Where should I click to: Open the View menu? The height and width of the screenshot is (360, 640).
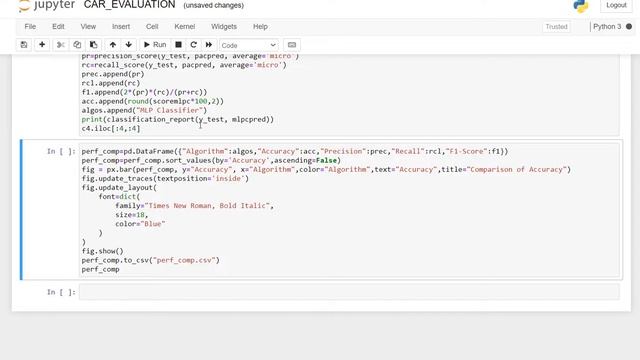[x=88, y=27]
